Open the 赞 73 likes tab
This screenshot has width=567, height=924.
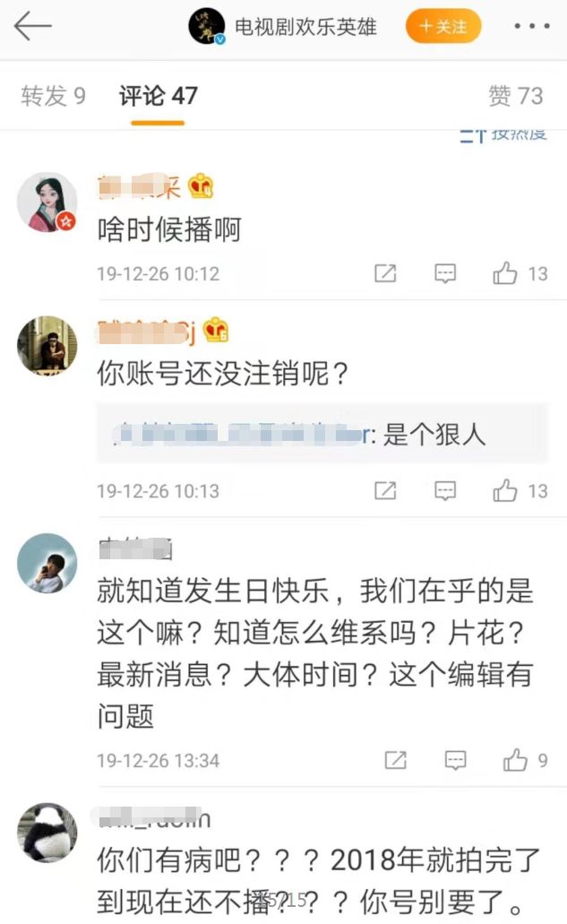click(515, 96)
